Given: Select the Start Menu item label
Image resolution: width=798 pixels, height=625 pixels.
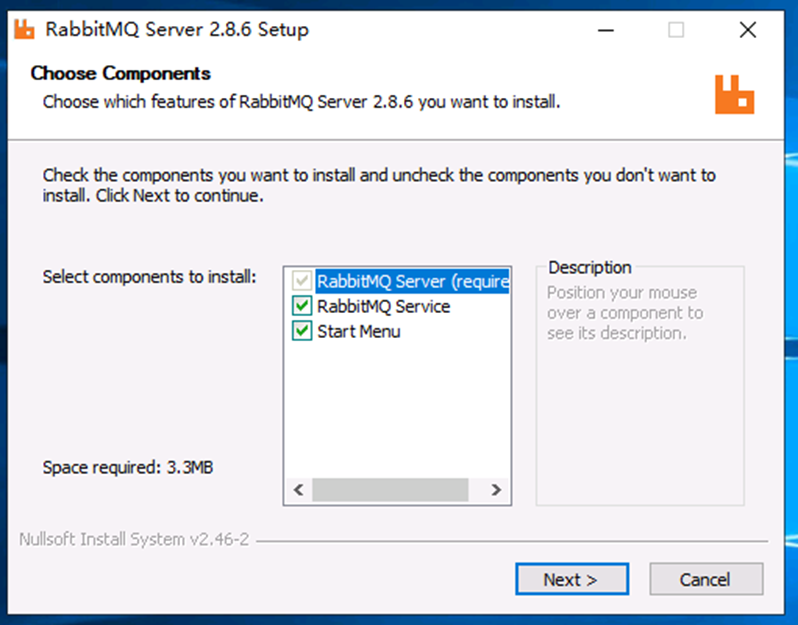Looking at the screenshot, I should click(x=359, y=331).
